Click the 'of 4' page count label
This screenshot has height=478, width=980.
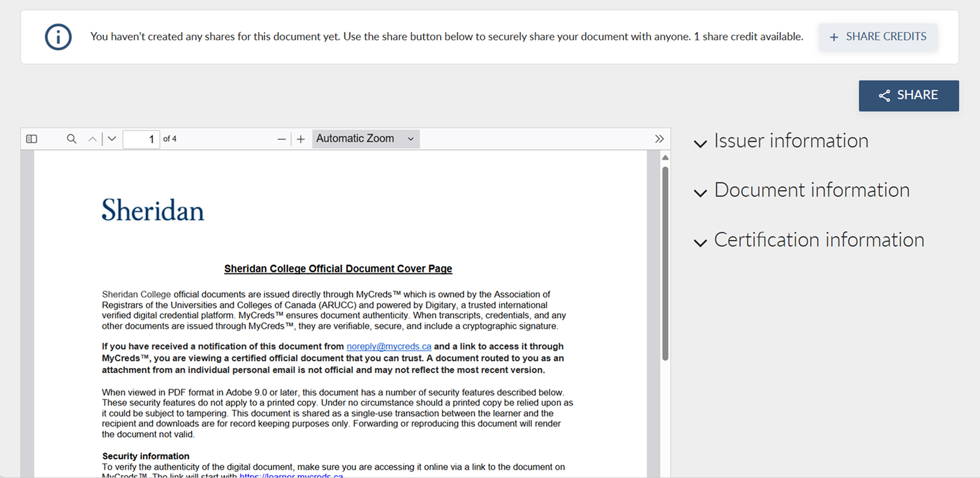point(170,139)
